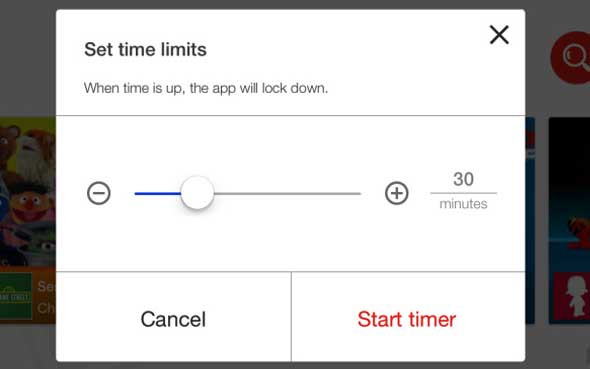This screenshot has width=590, height=369.
Task: Decrease the timer with the minus icon
Action: (99, 193)
